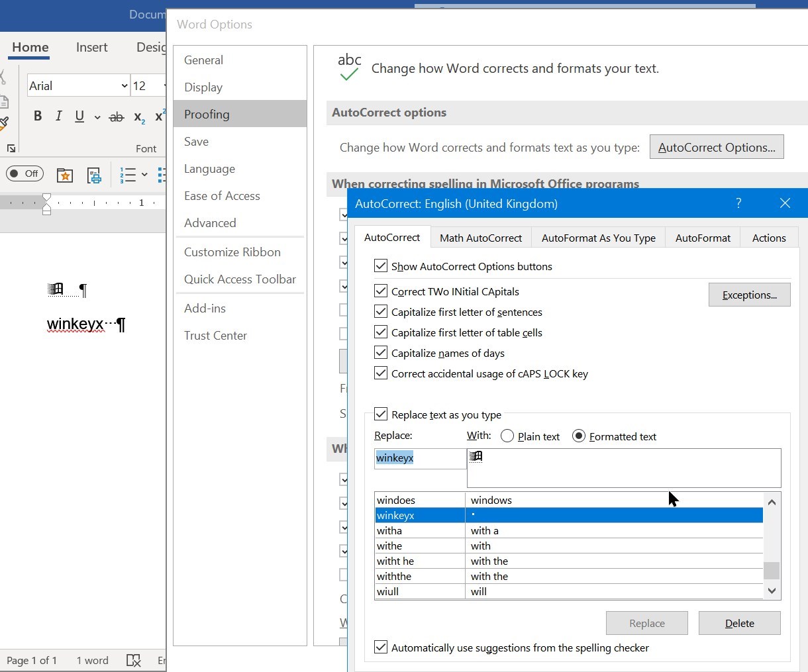This screenshot has width=808, height=672.
Task: Select the windoes list entry
Action: click(569, 500)
